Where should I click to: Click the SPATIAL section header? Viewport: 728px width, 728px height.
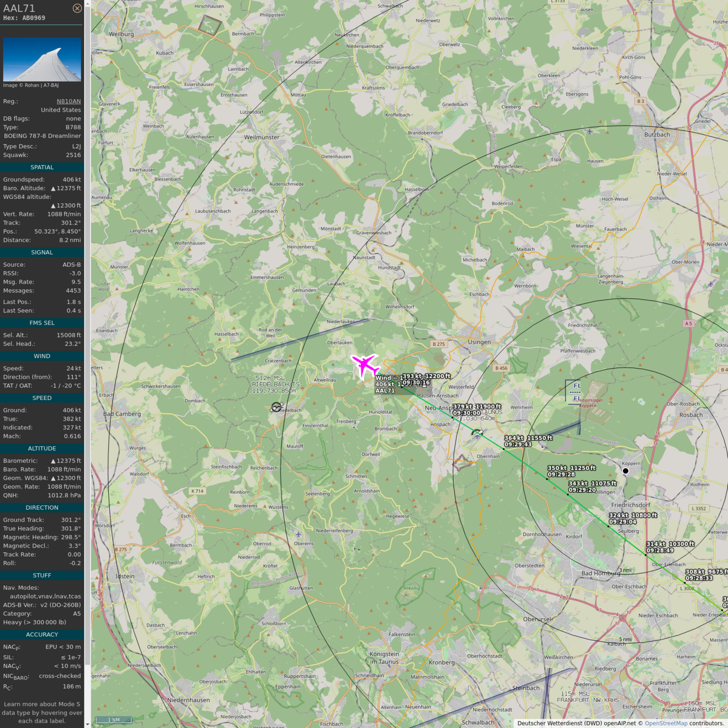42,167
